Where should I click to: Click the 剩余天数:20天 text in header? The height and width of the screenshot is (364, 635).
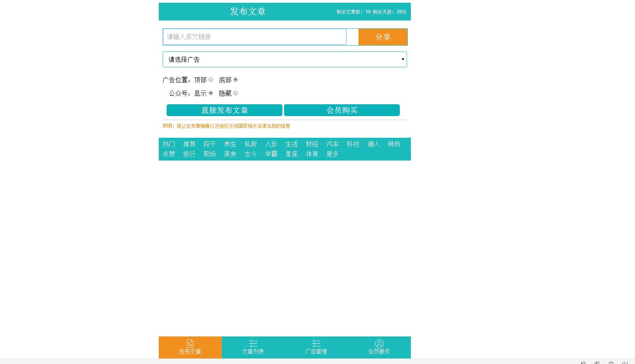[390, 12]
